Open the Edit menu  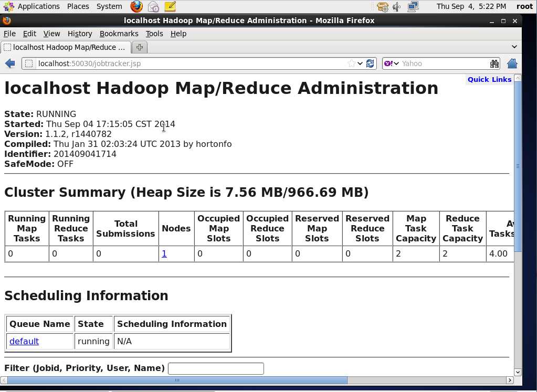click(29, 34)
